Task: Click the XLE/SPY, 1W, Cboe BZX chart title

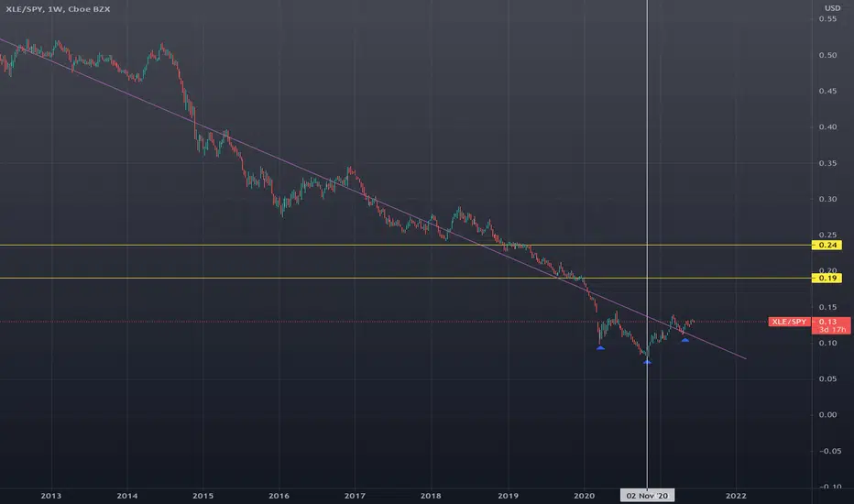Action: click(x=58, y=9)
